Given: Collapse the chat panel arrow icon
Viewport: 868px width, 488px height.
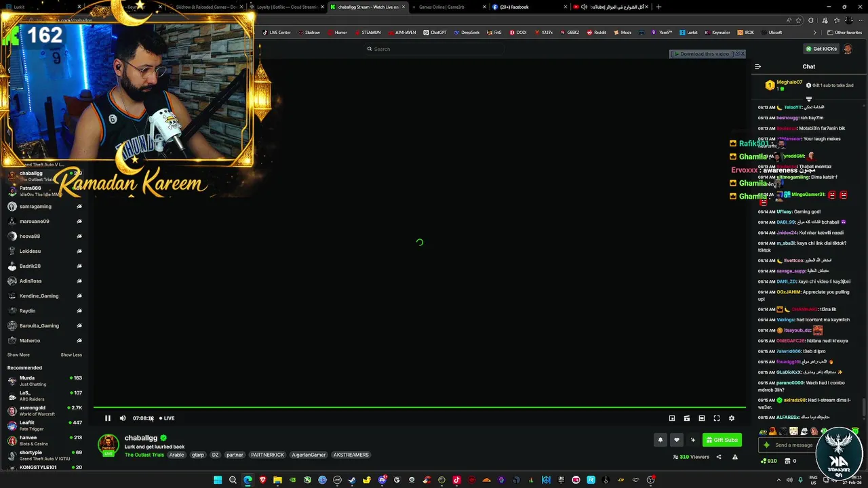Looking at the screenshot, I should (x=757, y=66).
